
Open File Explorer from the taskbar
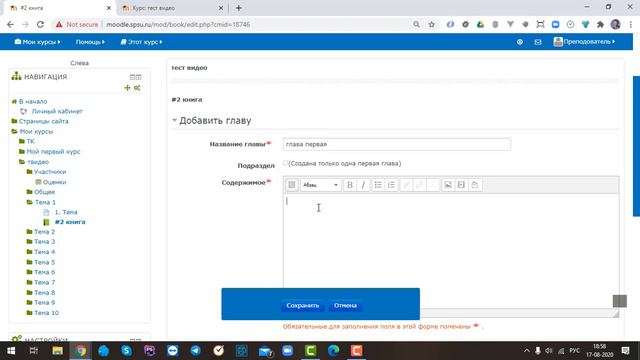pyautogui.click(x=58, y=351)
